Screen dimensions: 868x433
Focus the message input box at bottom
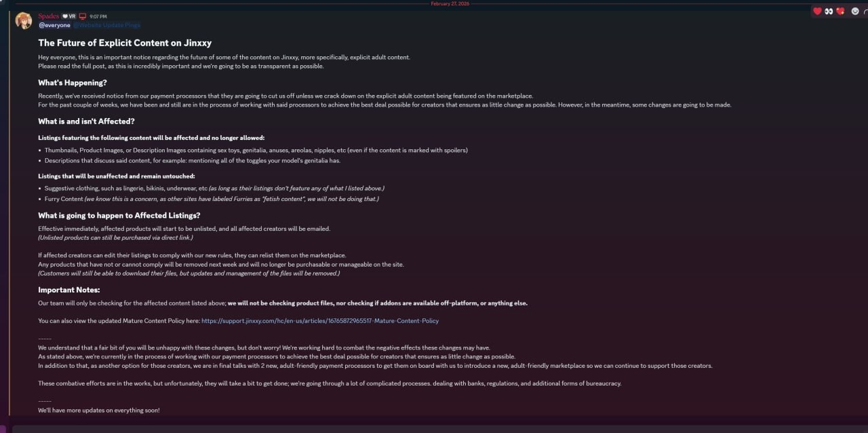434,428
